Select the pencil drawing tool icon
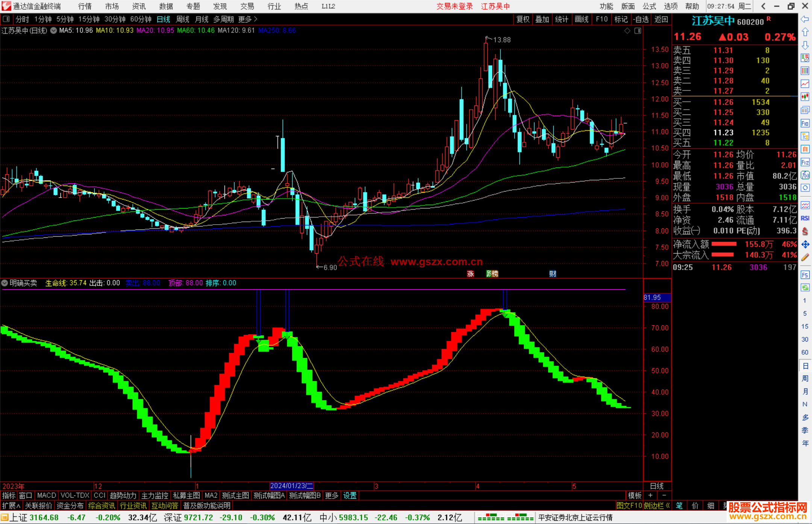Screen dimensions: 812x524 click(x=805, y=257)
